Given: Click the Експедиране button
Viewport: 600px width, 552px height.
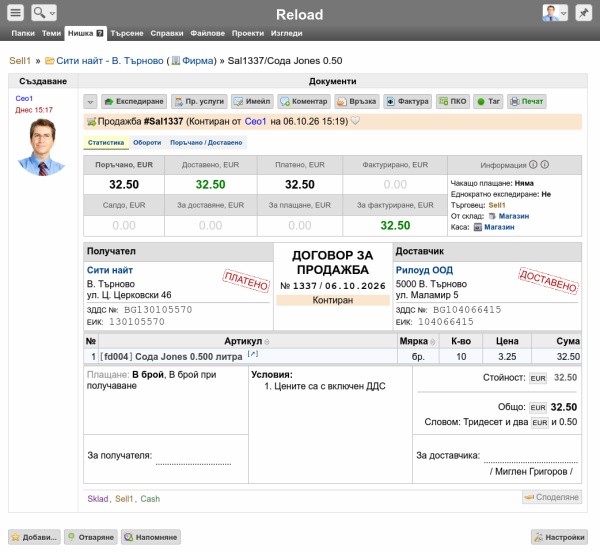Looking at the screenshot, I should pyautogui.click(x=134, y=102).
